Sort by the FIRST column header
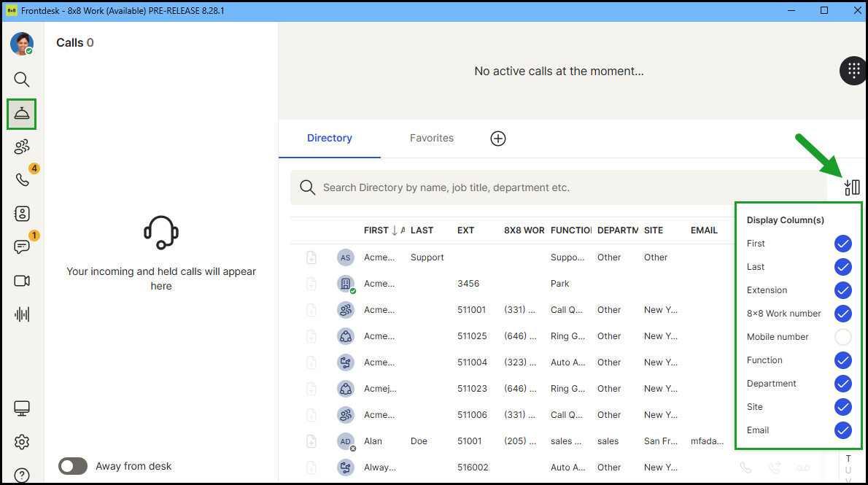The width and height of the screenshot is (868, 485). coord(376,230)
